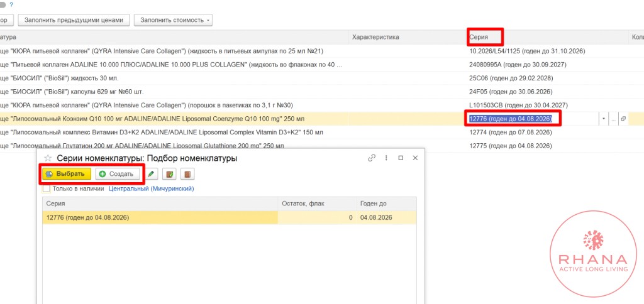Open dropdown arrow in the series 12776 cell
Viewport: 644px width, 304px height.
click(x=604, y=118)
